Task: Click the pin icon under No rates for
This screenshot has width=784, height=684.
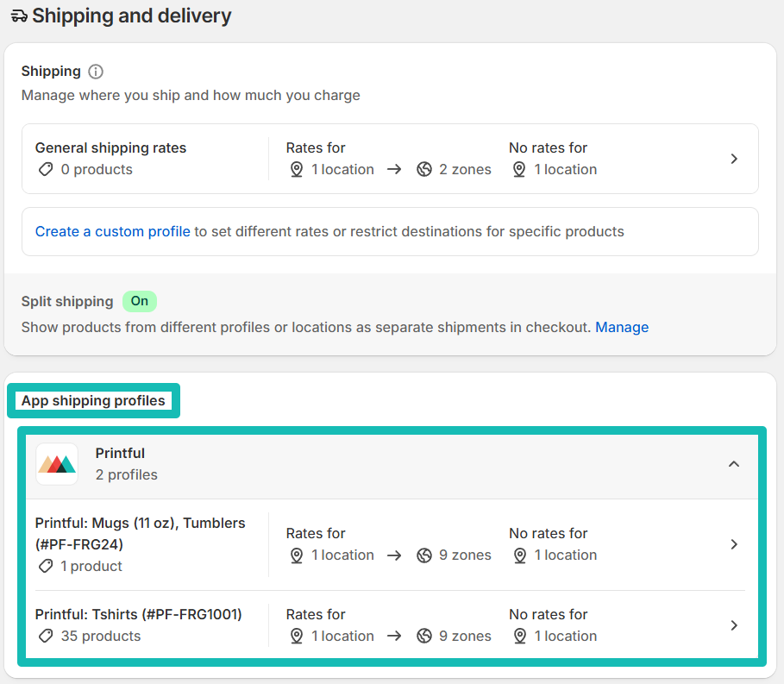Action: (519, 169)
